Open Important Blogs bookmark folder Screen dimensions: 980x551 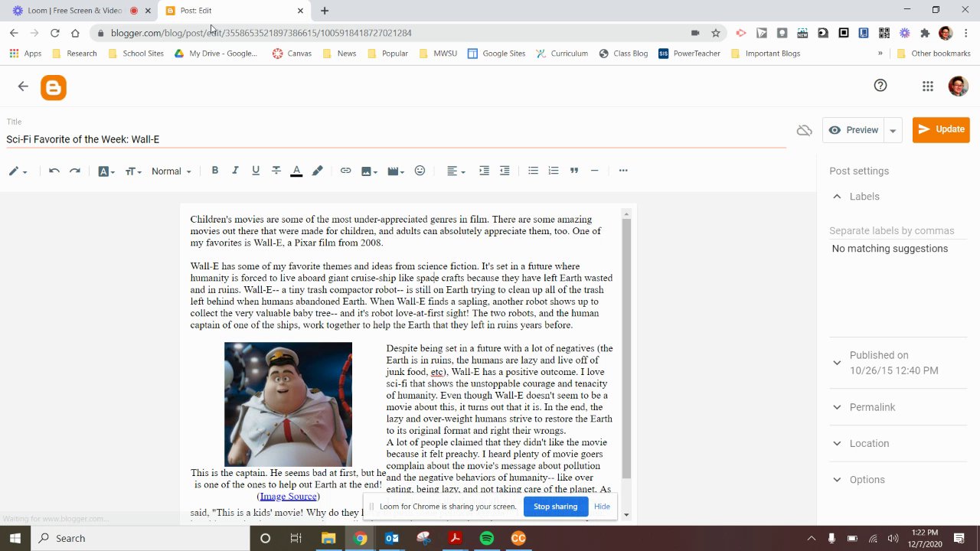pos(766,54)
